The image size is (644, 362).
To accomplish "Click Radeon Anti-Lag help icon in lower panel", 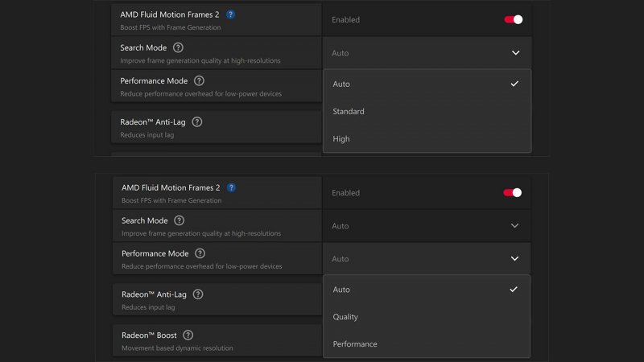I will [198, 294].
